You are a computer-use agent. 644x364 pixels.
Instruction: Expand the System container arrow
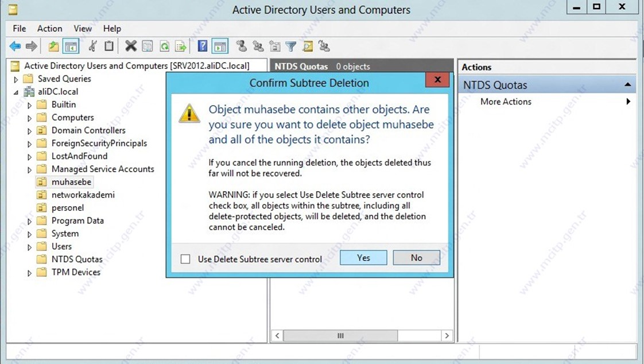(x=29, y=234)
